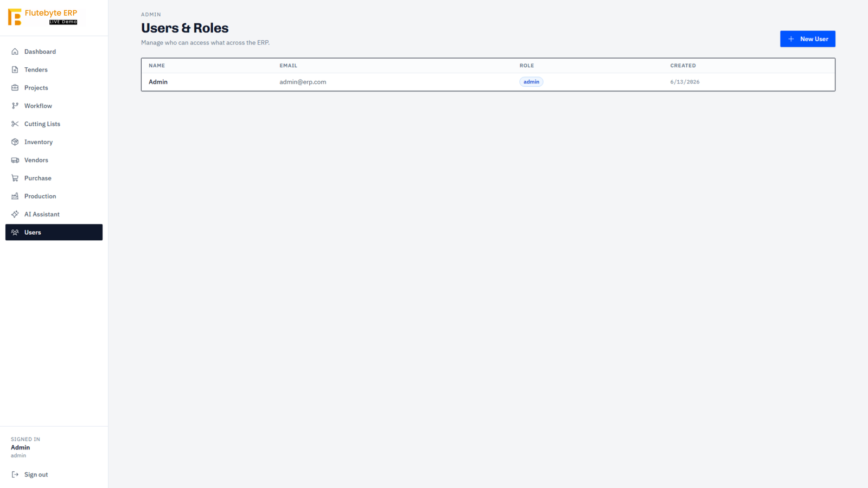This screenshot has height=488, width=868.
Task: Open the Production page
Action: pyautogui.click(x=54, y=196)
